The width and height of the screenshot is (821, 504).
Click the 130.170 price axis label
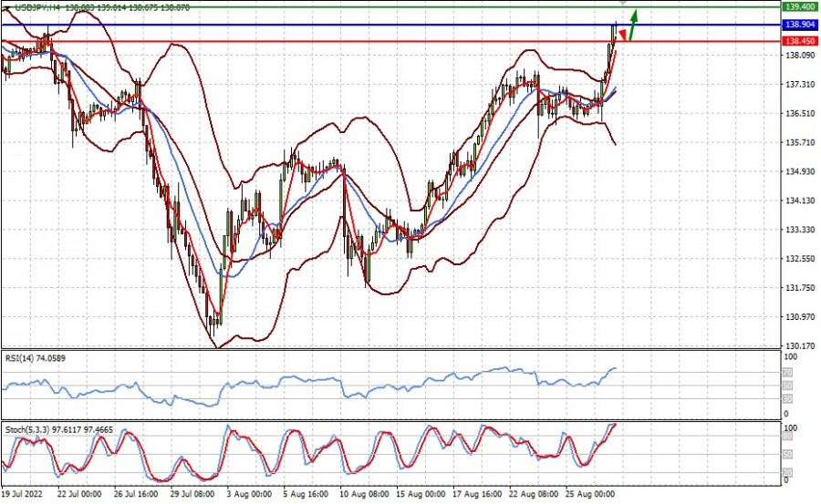pyautogui.click(x=800, y=346)
